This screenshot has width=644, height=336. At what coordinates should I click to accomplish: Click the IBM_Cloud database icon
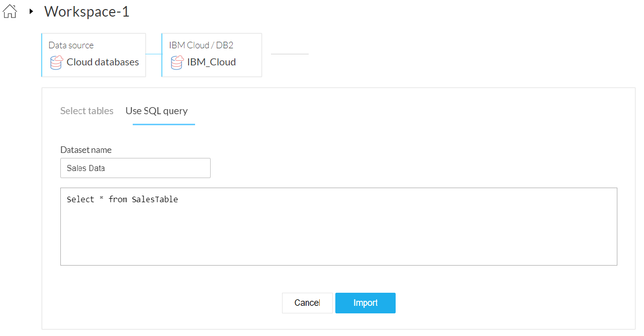point(177,62)
